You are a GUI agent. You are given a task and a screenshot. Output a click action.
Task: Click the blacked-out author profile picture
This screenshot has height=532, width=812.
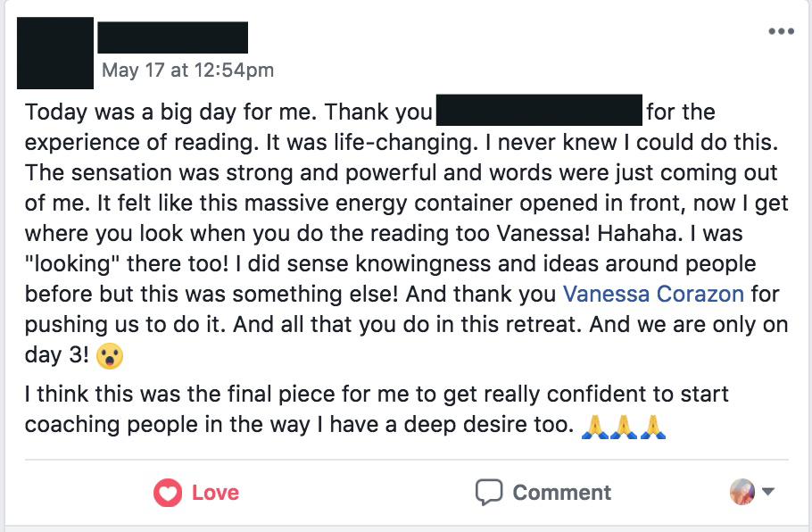coord(55,53)
